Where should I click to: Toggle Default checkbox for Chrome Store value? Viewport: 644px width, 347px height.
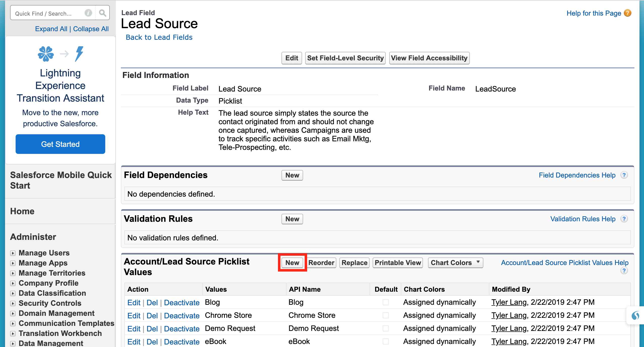click(x=385, y=315)
